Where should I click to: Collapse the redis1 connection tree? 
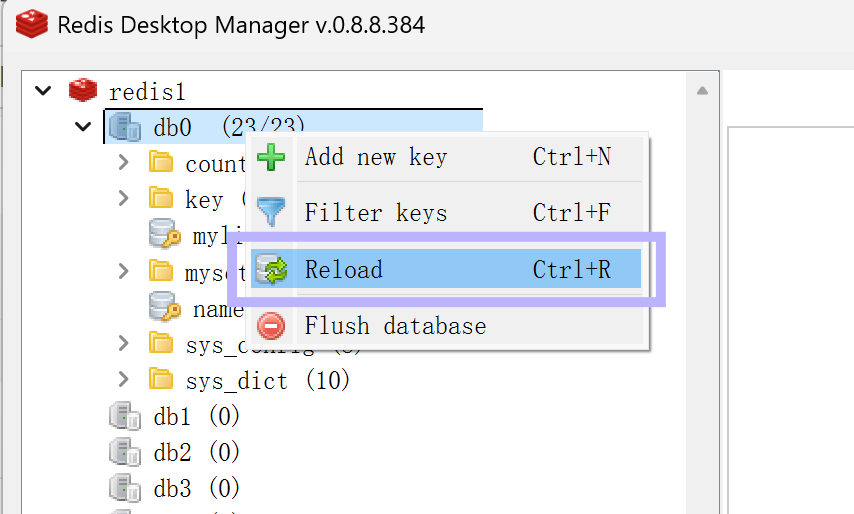tap(43, 90)
